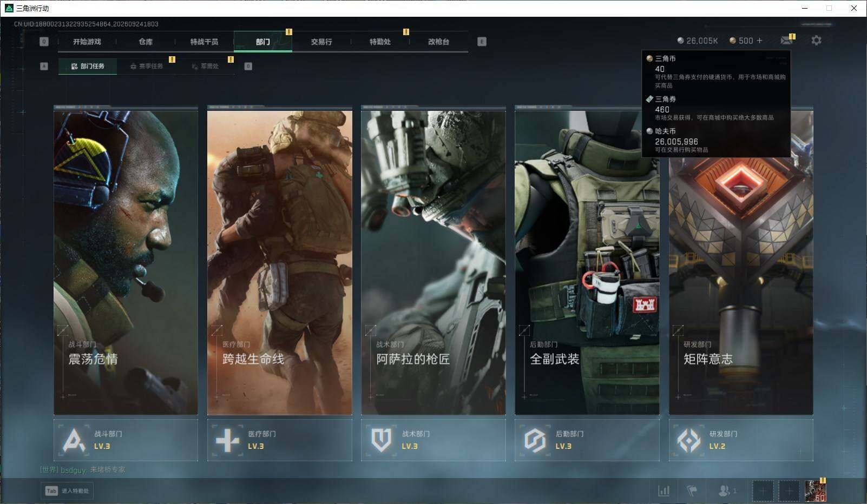Open the 改枪台 tab
This screenshot has height=504, width=867.
pyautogui.click(x=438, y=42)
